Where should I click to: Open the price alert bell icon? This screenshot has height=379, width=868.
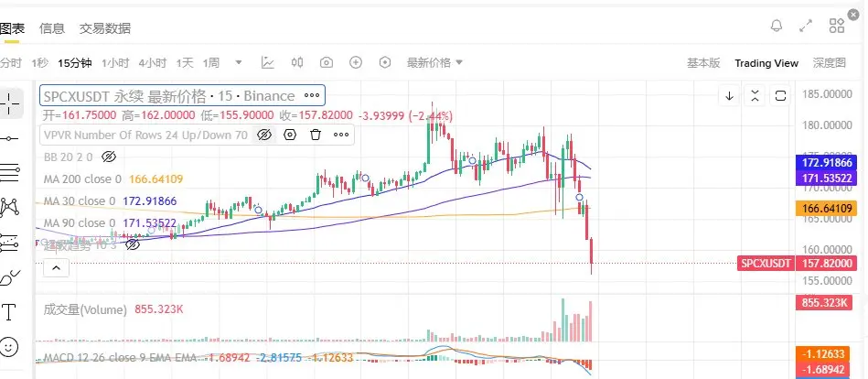point(777,26)
